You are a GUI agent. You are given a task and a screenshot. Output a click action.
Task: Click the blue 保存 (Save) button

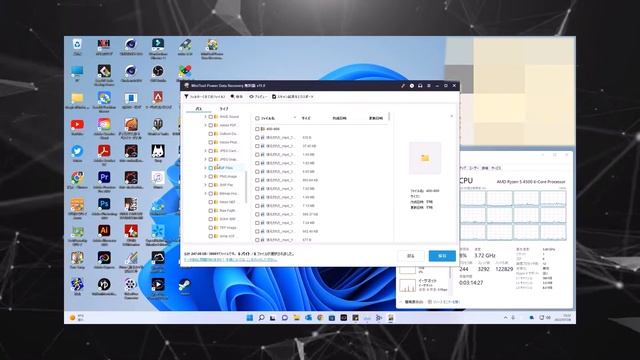pyautogui.click(x=442, y=256)
